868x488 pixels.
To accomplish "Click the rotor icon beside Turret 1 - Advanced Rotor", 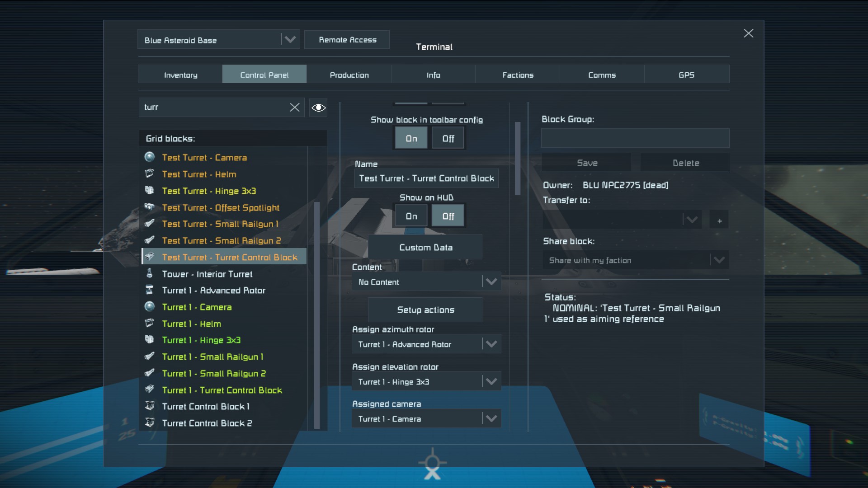I will point(150,290).
